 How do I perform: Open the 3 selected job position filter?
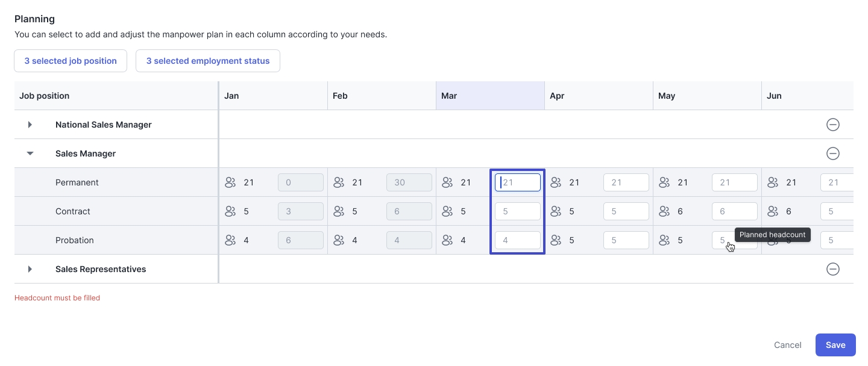point(71,61)
